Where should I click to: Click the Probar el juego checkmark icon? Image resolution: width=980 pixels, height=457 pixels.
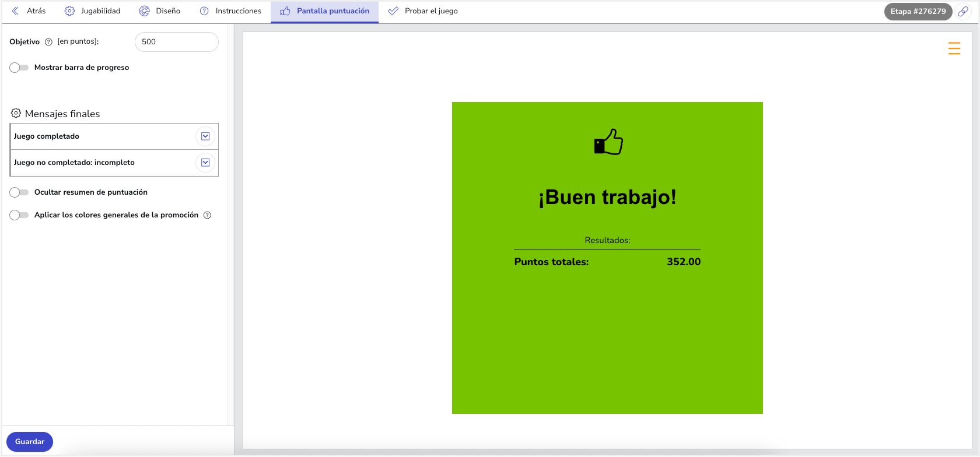tap(393, 11)
